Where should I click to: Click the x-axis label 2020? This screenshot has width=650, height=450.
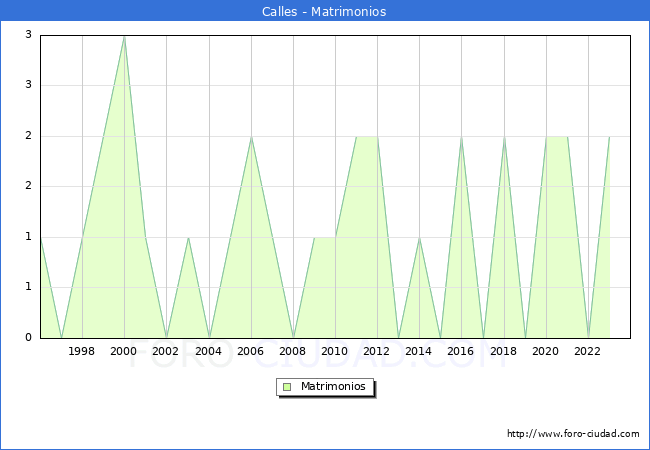[546, 351]
